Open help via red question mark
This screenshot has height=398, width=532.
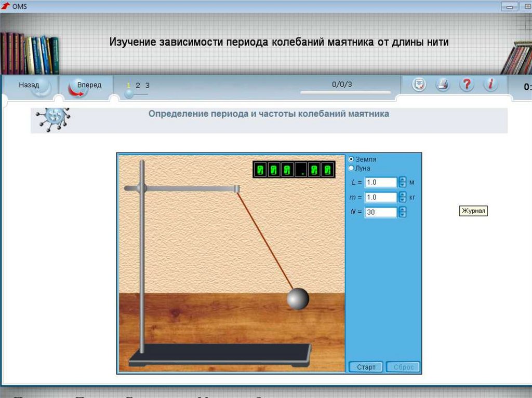(467, 85)
